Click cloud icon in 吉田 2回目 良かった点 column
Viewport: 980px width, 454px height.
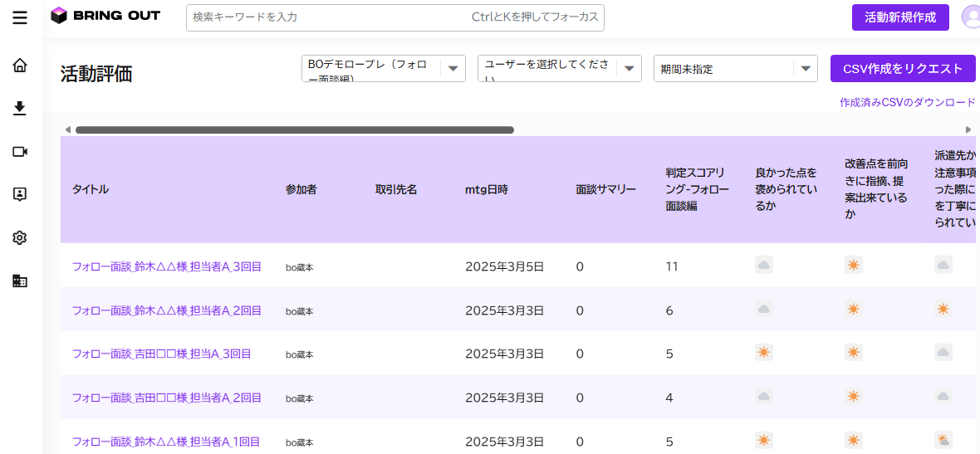[x=764, y=396]
